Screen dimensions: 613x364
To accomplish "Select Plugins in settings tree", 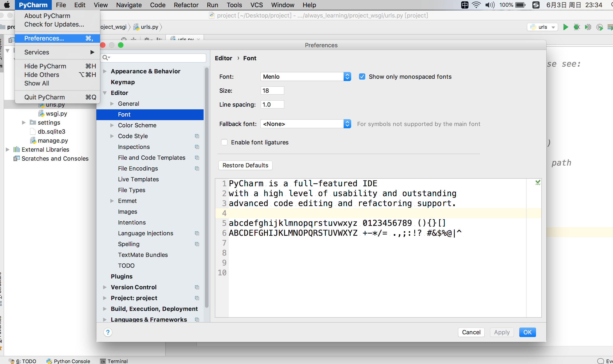I will 122,276.
